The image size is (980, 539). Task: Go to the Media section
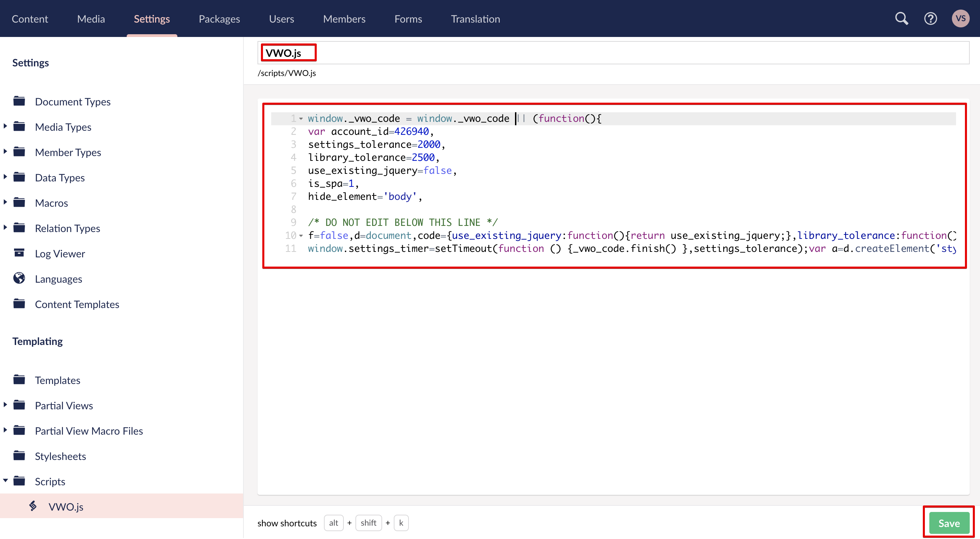pyautogui.click(x=91, y=18)
